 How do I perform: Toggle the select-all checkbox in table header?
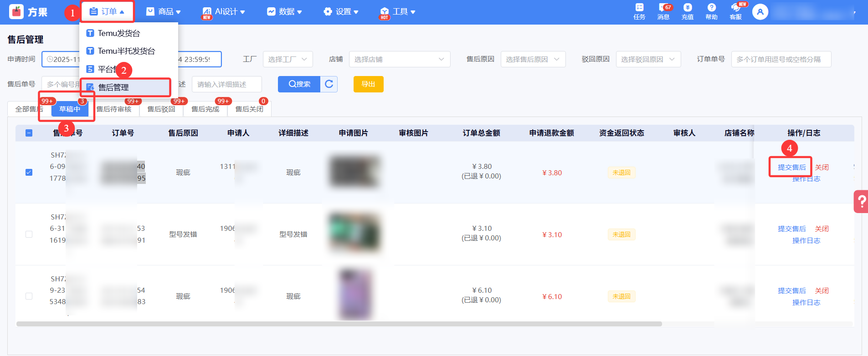pyautogui.click(x=29, y=133)
